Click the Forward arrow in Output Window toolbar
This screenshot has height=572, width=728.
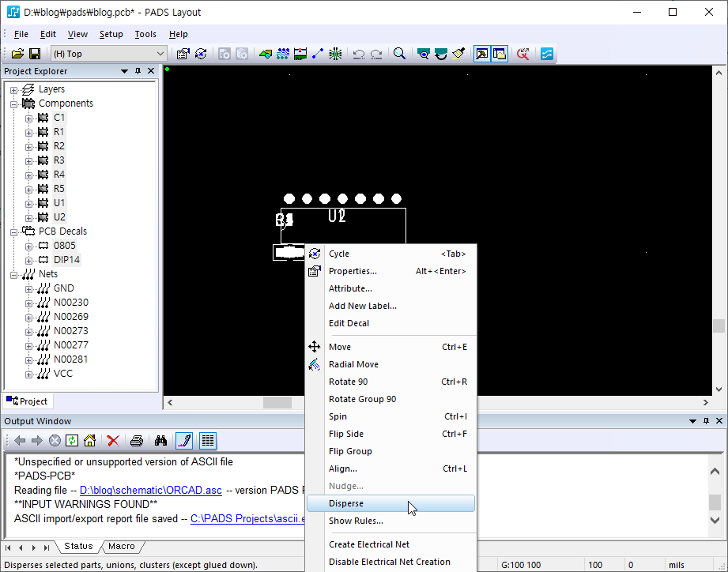[36, 440]
